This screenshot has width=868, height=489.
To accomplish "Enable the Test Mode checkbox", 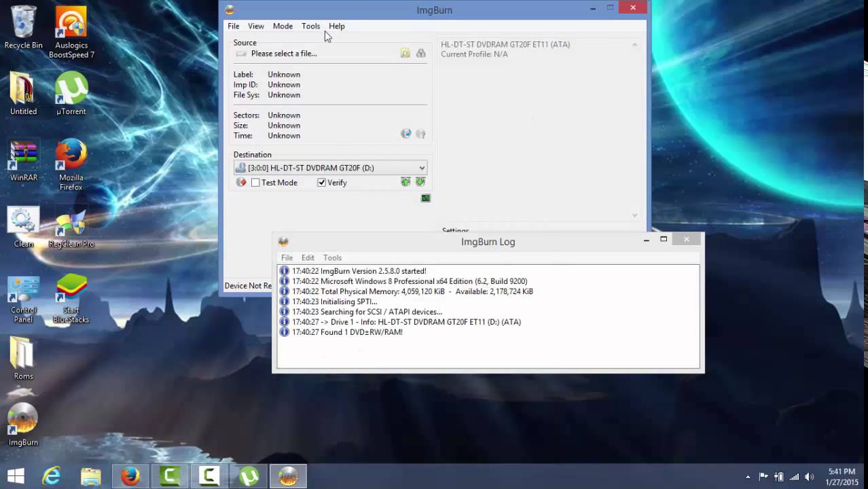I will click(x=255, y=183).
